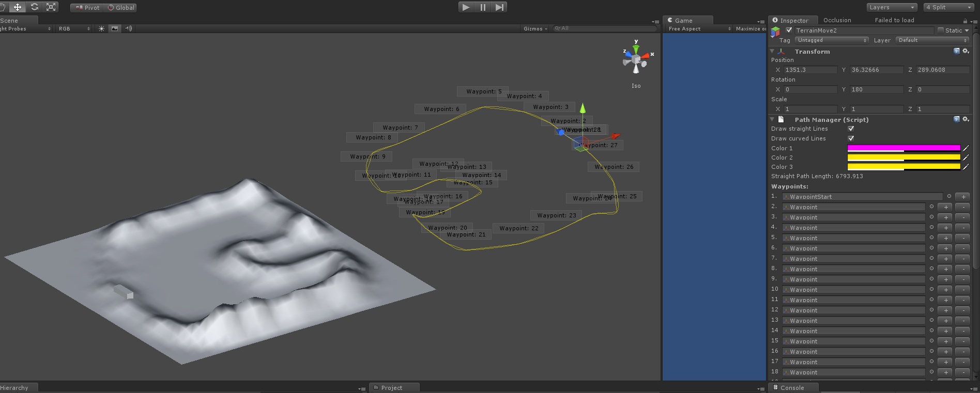The image size is (980, 393).
Task: Open the Color 3 yellow swatch
Action: [904, 167]
